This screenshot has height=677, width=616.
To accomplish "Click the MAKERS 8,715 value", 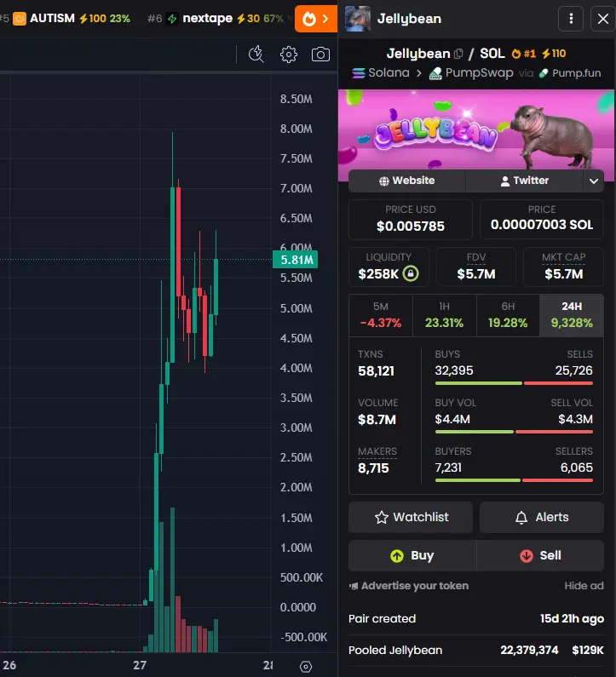I will [374, 468].
